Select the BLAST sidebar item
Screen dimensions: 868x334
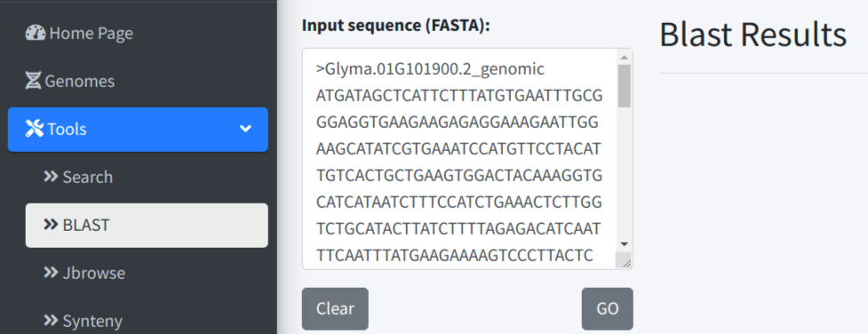click(147, 225)
